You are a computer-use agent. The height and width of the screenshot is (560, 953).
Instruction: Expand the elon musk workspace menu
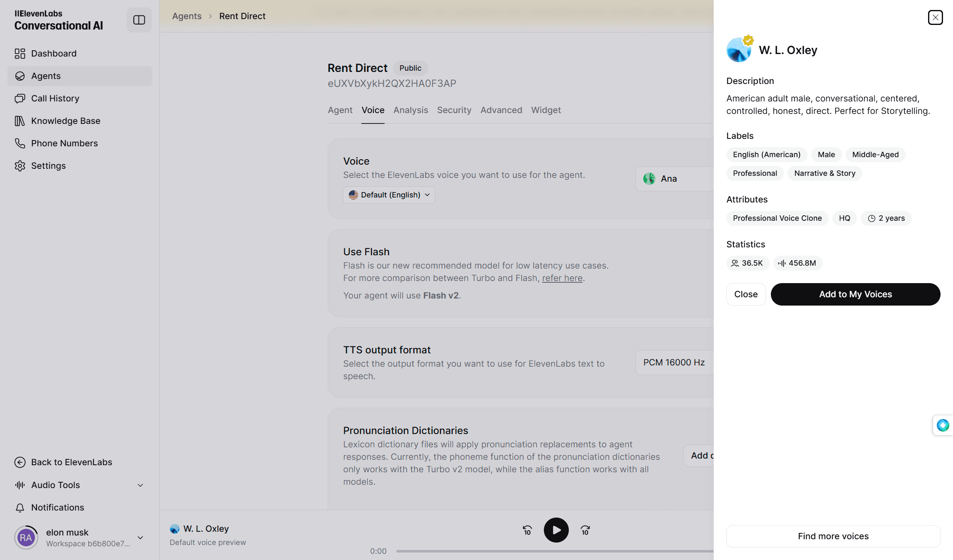[141, 538]
